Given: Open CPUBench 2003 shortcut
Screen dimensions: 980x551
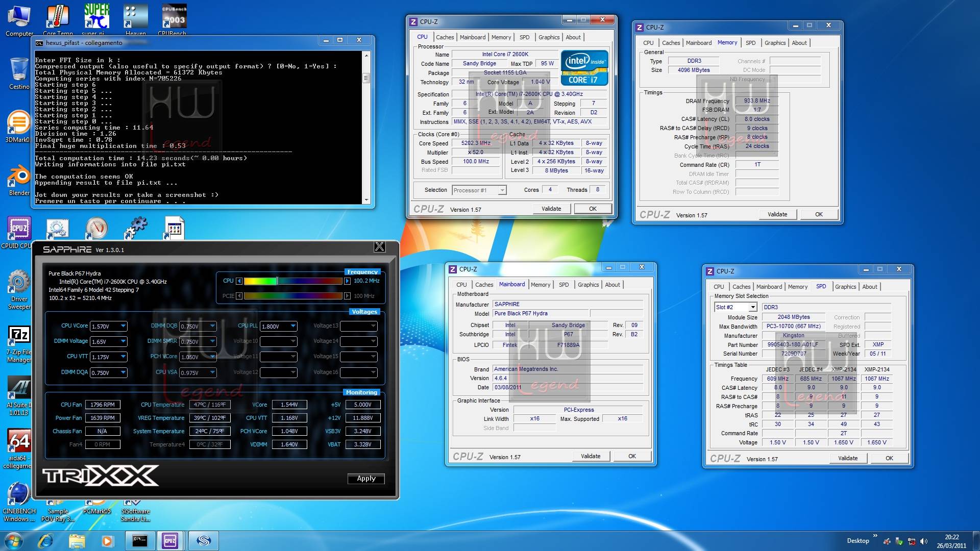Looking at the screenshot, I should point(174,20).
